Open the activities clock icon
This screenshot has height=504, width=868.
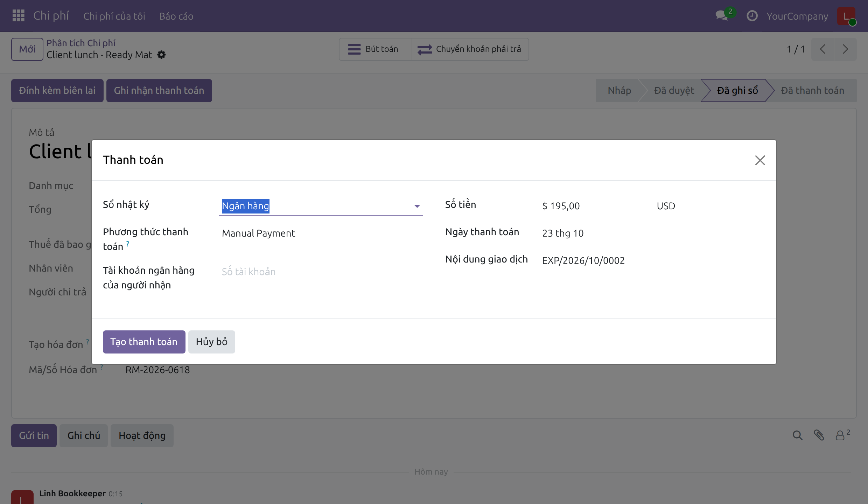click(752, 16)
